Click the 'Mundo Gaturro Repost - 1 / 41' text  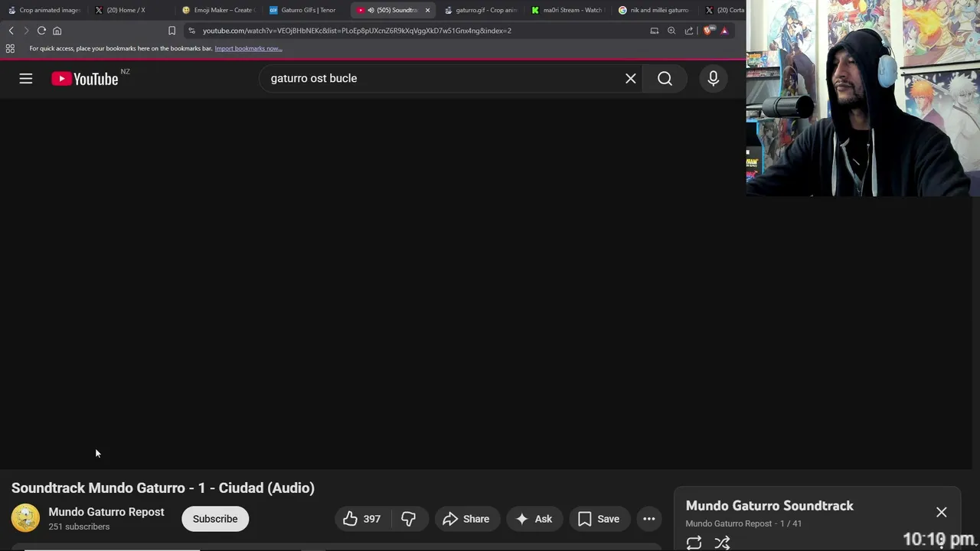[x=743, y=523]
